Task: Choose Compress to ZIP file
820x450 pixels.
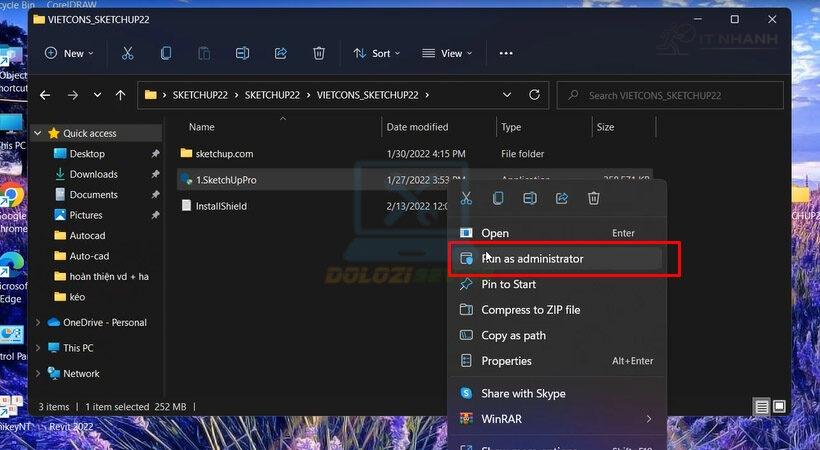Action: tap(530, 310)
